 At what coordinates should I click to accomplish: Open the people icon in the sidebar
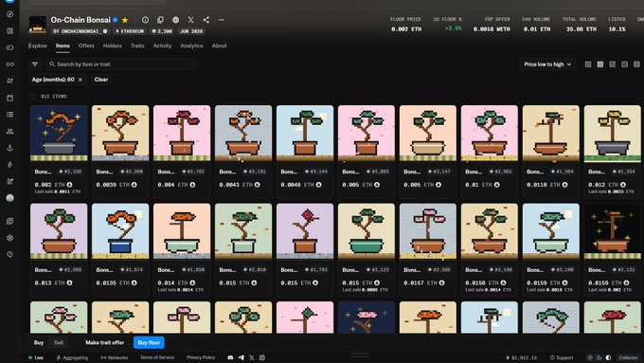tap(9, 132)
